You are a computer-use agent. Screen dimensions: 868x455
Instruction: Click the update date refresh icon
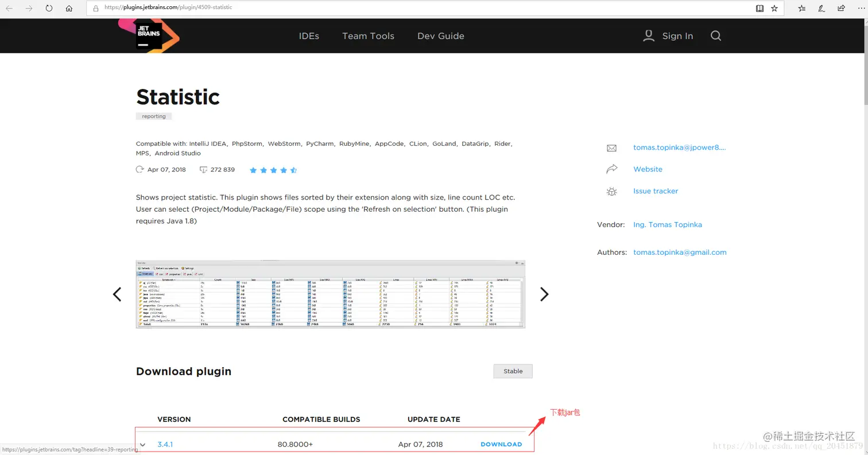coord(139,170)
